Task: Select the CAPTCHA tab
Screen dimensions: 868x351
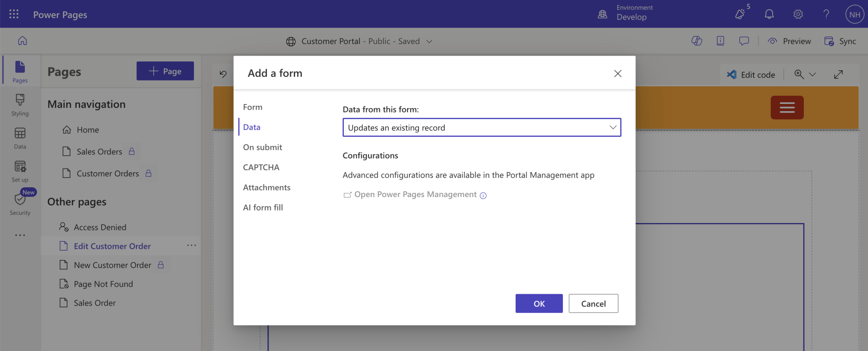Action: tap(261, 167)
